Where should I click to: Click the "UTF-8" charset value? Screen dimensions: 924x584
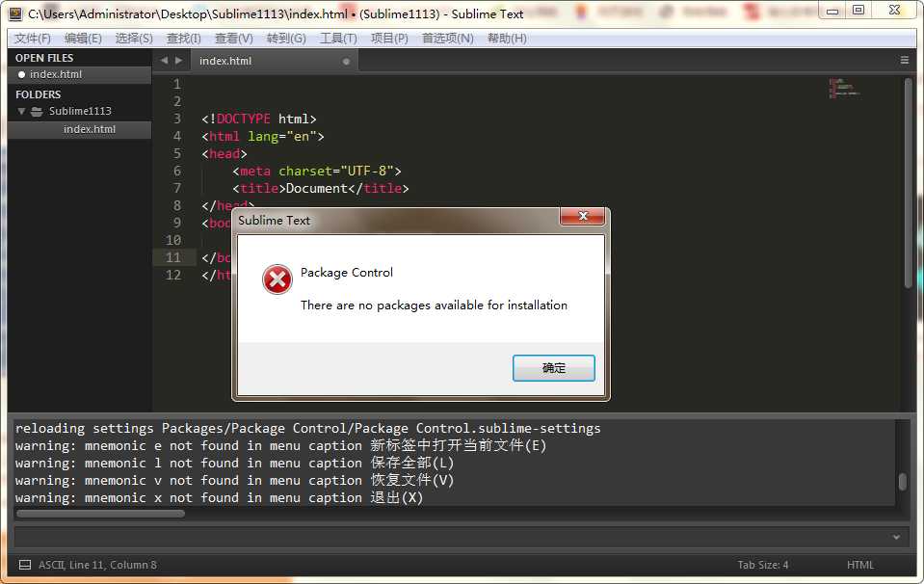coord(366,171)
